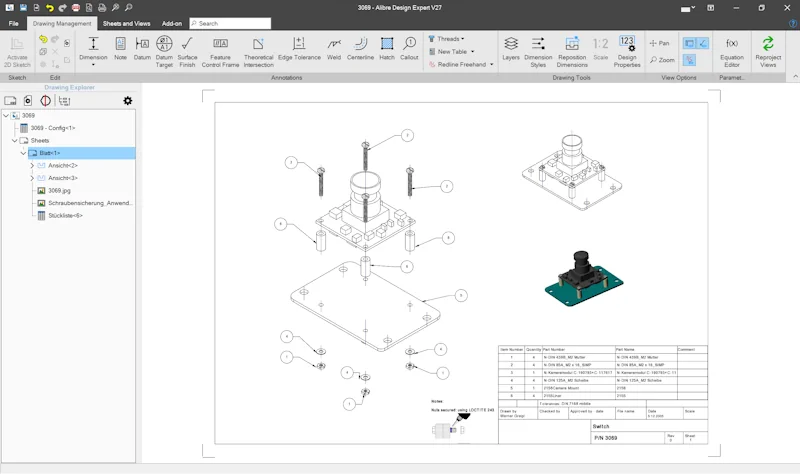Click Reposition Dimensions
The width and height of the screenshot is (800, 474).
(x=572, y=52)
